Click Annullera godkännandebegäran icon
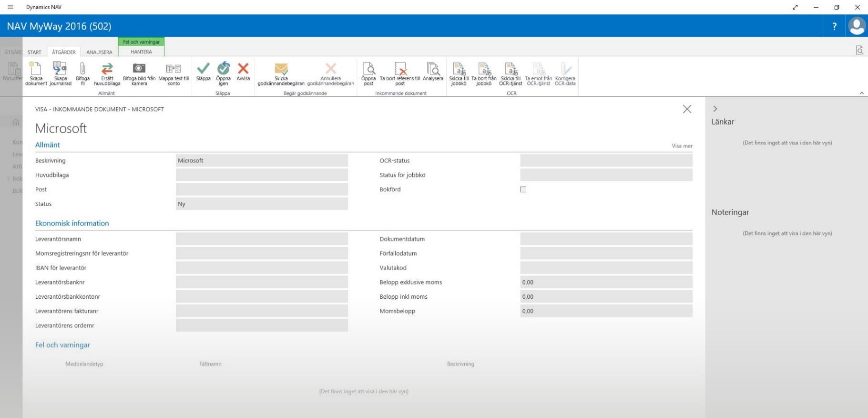The width and height of the screenshot is (868, 418). (x=330, y=69)
